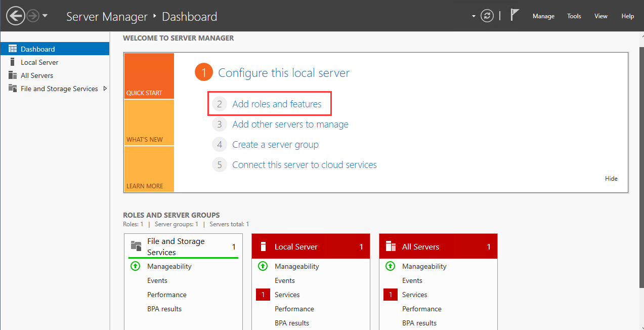Click the File and Storage Services tile icon
The width and height of the screenshot is (644, 330).
(x=136, y=246)
